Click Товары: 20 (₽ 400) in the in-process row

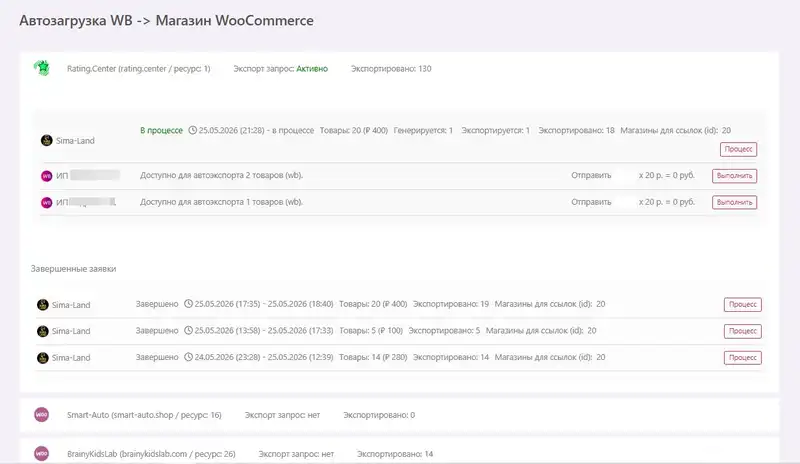354,130
